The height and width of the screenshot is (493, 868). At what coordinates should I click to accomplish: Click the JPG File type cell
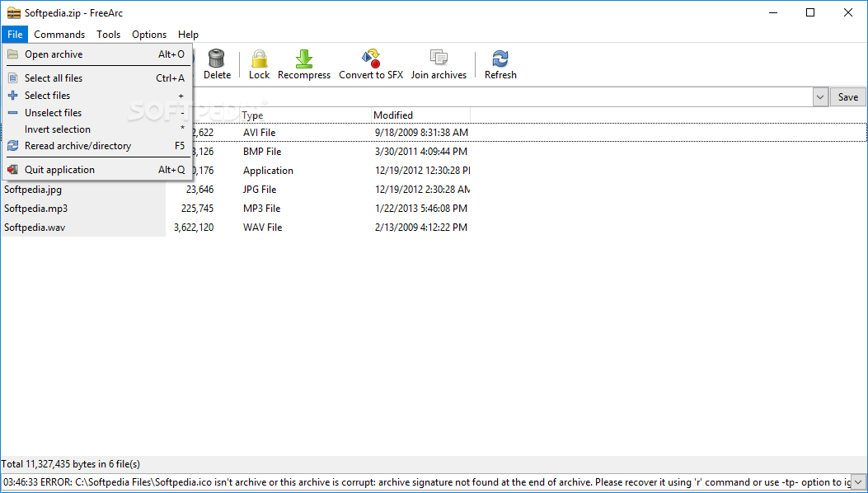click(x=260, y=190)
